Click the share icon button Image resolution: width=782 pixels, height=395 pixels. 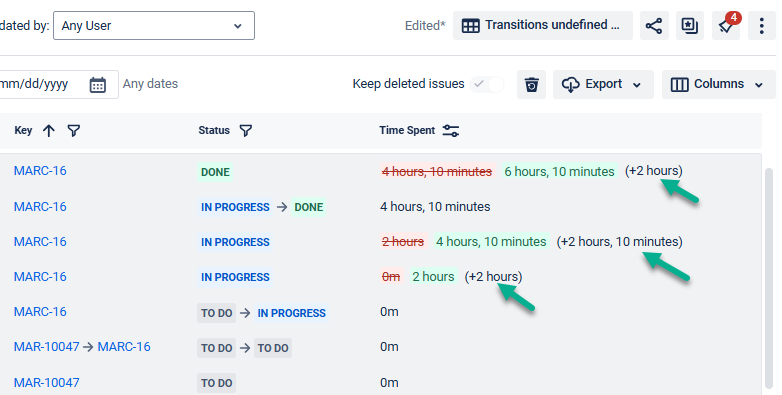click(x=654, y=25)
